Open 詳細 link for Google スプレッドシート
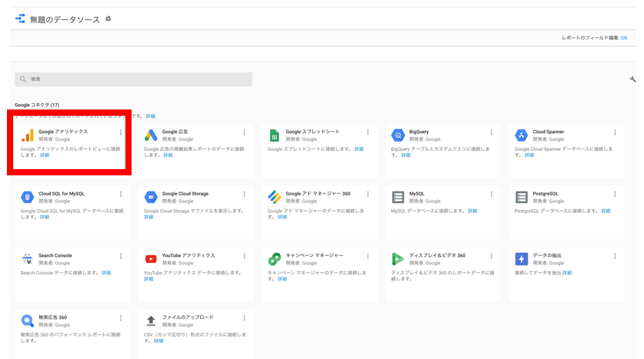Image resolution: width=644 pixels, height=359 pixels. pos(359,149)
